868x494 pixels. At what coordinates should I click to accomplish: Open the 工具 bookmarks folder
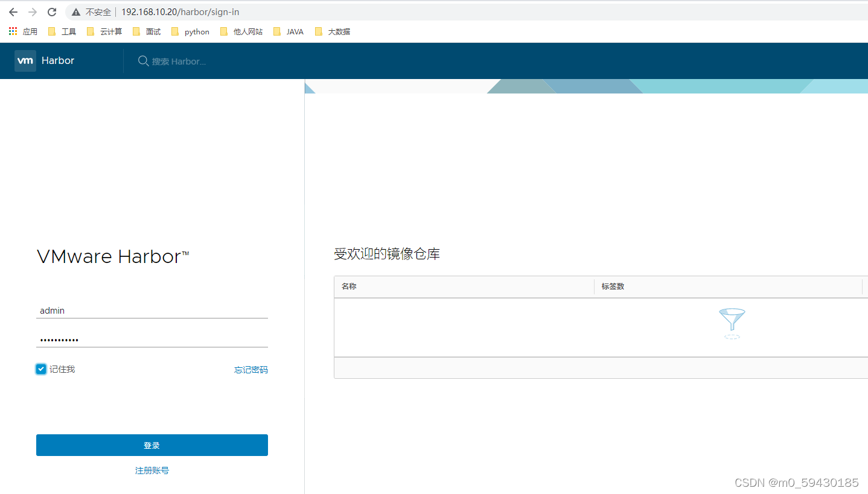click(62, 31)
